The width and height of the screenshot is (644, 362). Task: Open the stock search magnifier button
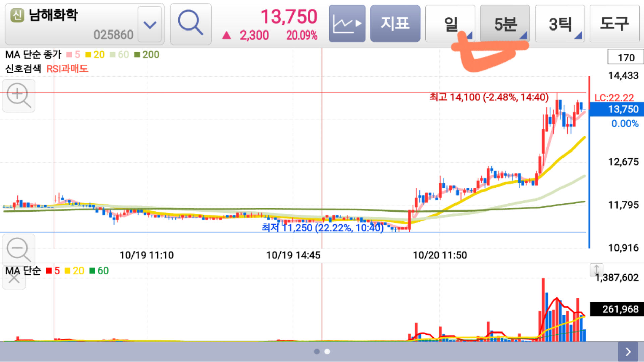pyautogui.click(x=191, y=24)
